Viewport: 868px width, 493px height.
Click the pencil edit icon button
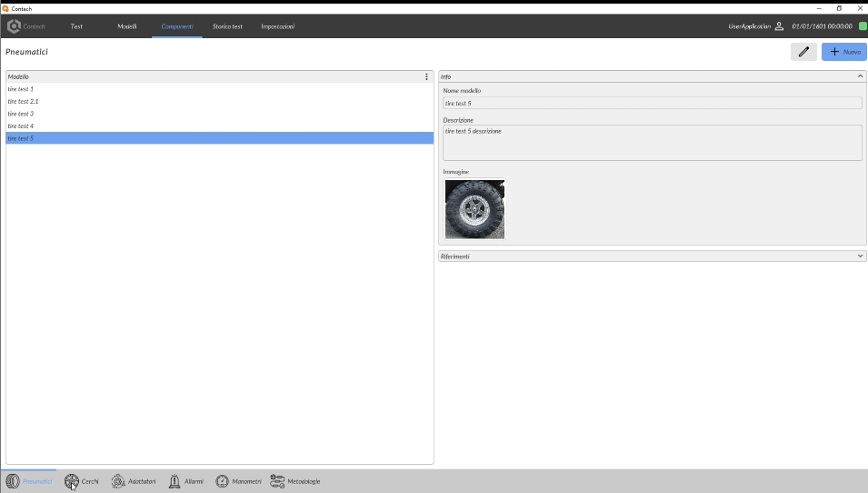click(x=803, y=52)
